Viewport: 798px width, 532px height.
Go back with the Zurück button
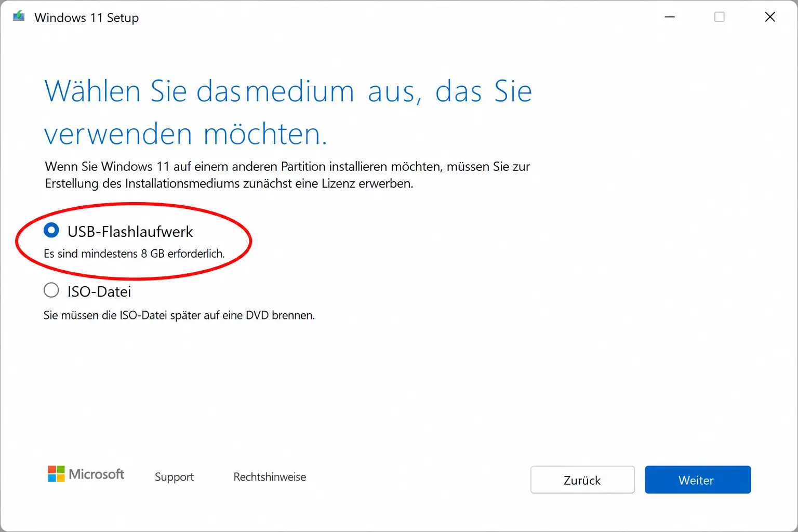coord(582,480)
